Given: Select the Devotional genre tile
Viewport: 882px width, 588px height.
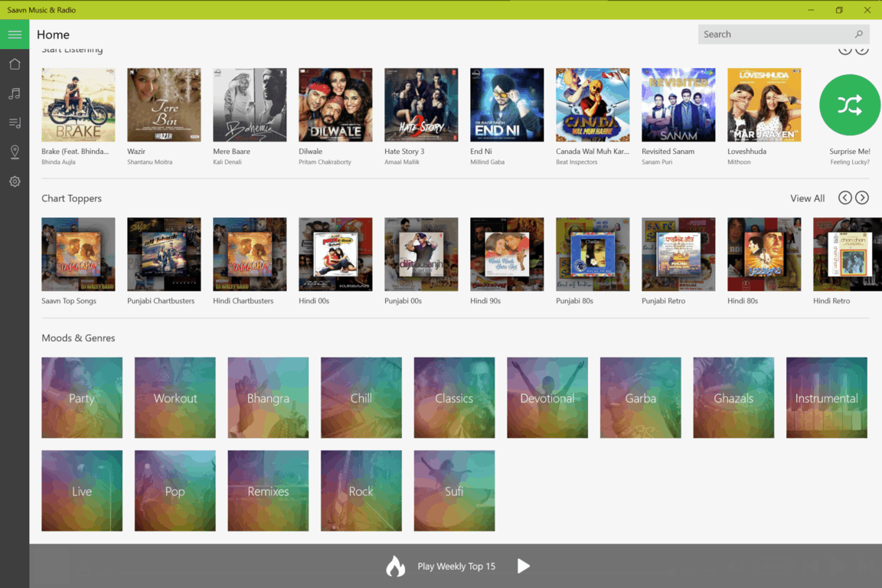Looking at the screenshot, I should 547,398.
